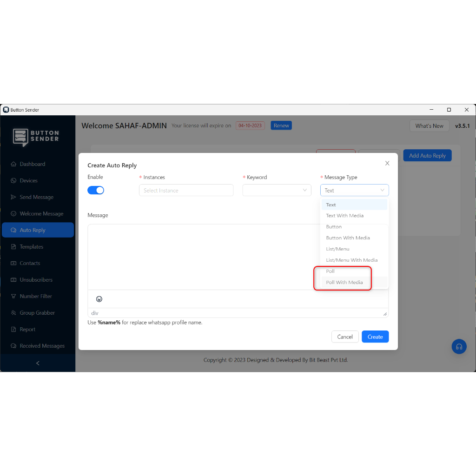Click the Number Filter funnel icon

(13, 296)
